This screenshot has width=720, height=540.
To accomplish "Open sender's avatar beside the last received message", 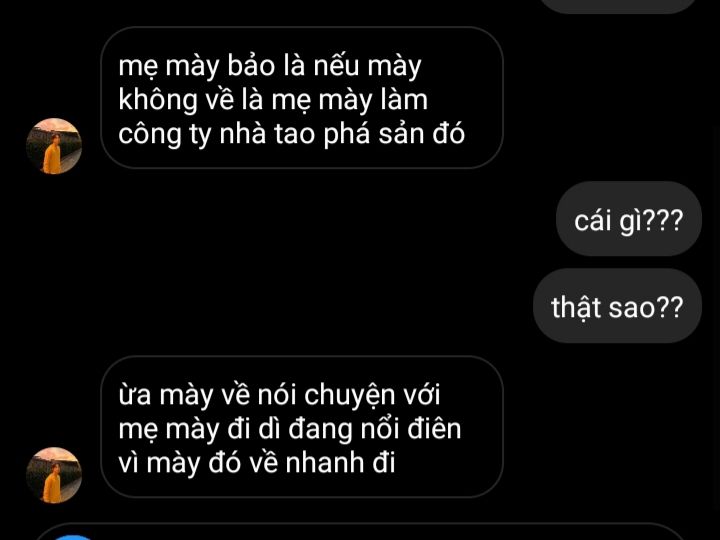I will (54, 475).
